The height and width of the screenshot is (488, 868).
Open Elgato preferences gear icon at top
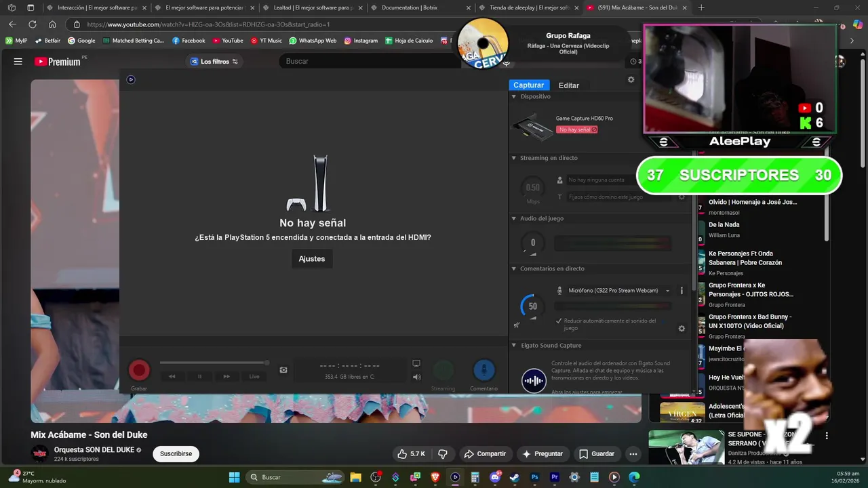(x=631, y=79)
